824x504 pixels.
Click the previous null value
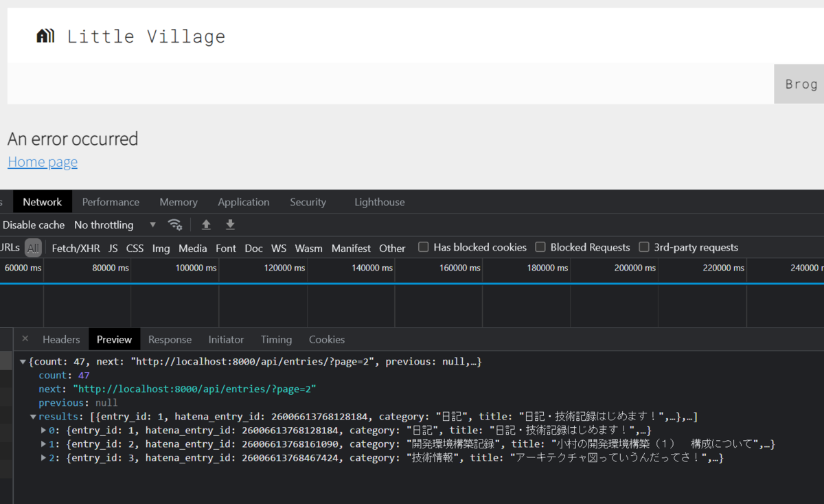point(106,403)
